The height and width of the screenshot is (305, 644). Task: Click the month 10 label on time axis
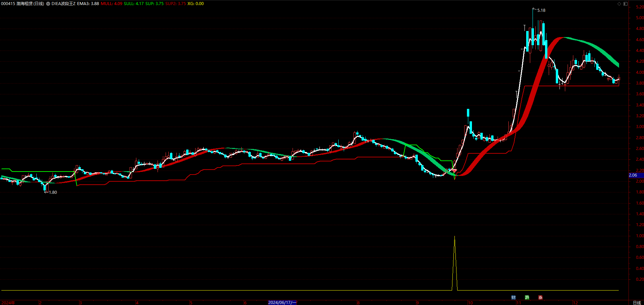coord(470,303)
